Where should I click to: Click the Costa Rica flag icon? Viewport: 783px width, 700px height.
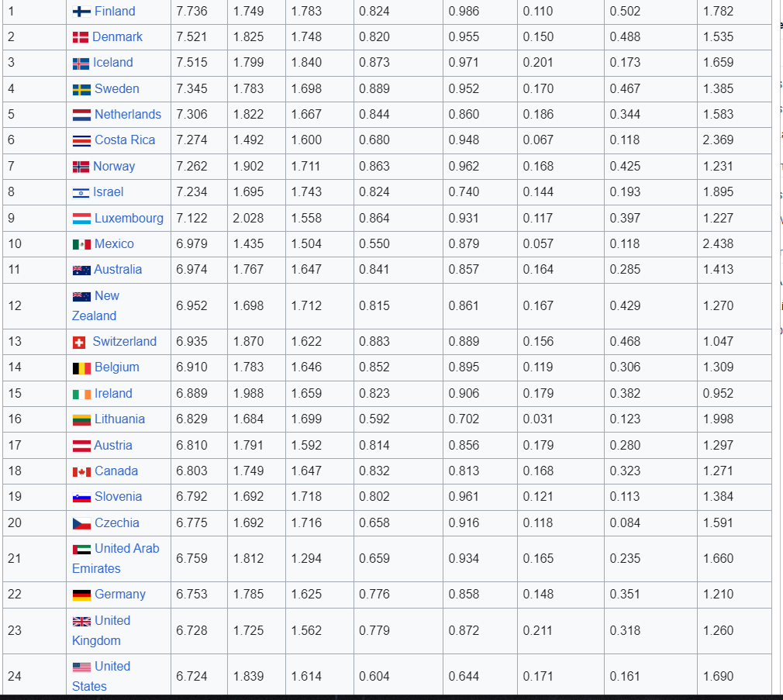(x=81, y=141)
